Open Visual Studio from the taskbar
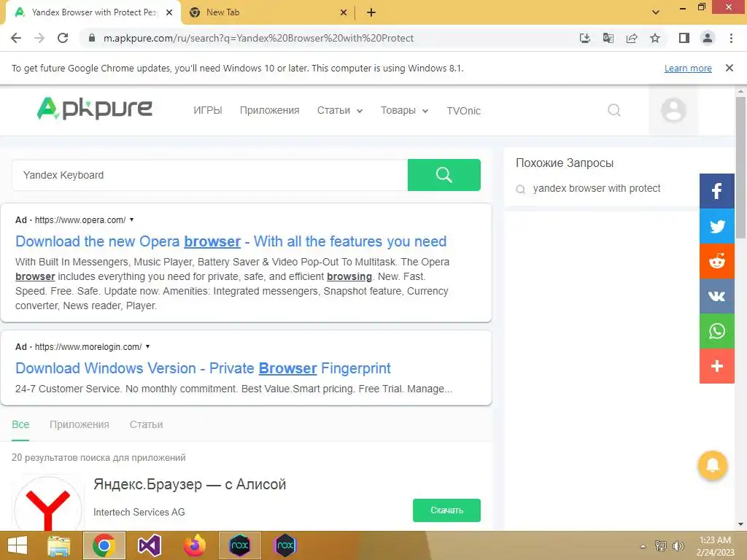The height and width of the screenshot is (560, 747). point(149,545)
